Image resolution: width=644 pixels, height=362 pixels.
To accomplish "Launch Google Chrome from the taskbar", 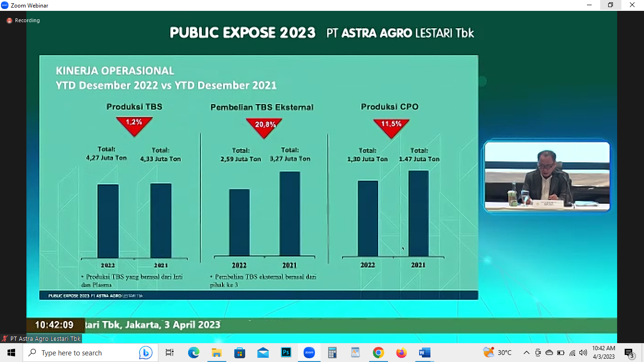I will [378, 353].
